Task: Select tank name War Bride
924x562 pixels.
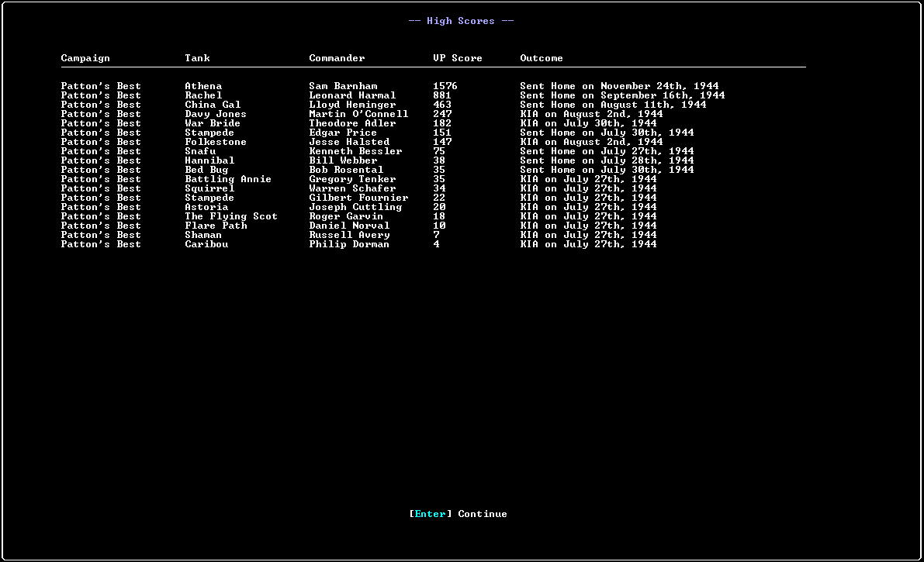Action: (x=213, y=123)
